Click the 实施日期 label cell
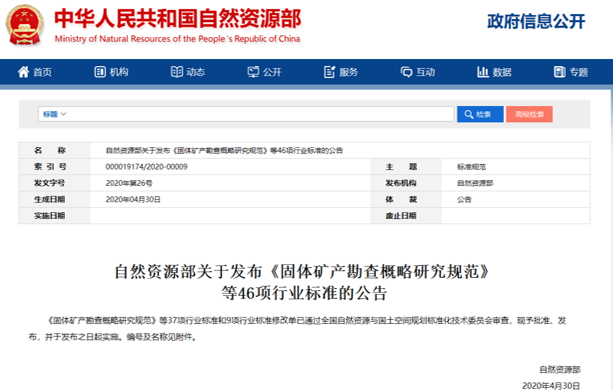Image resolution: width=613 pixels, height=390 pixels. click(55, 216)
